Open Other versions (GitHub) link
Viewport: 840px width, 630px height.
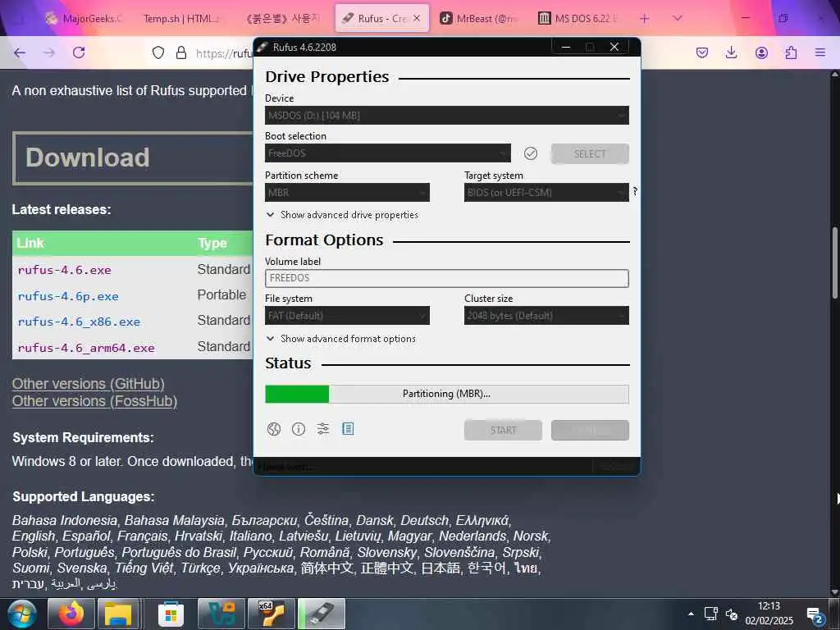(x=89, y=384)
